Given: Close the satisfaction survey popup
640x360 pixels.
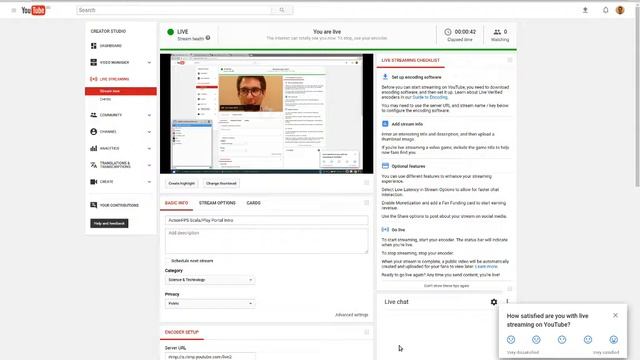Looking at the screenshot, I should click(616, 316).
